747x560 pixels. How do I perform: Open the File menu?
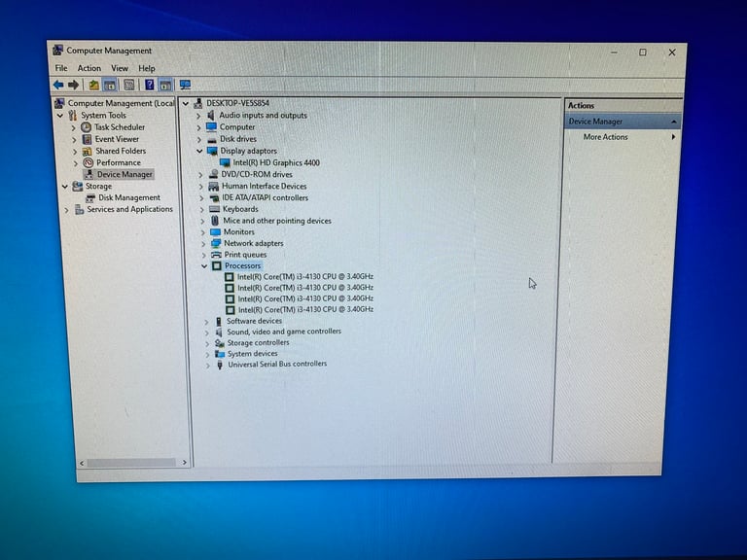click(61, 68)
